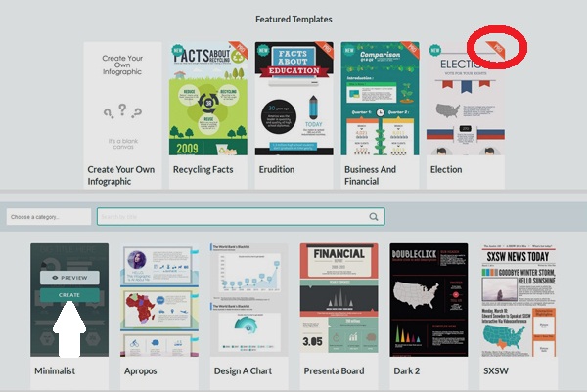Image resolution: width=587 pixels, height=392 pixels.
Task: Click the PRO ribbon on Business And Financial
Action: click(411, 49)
